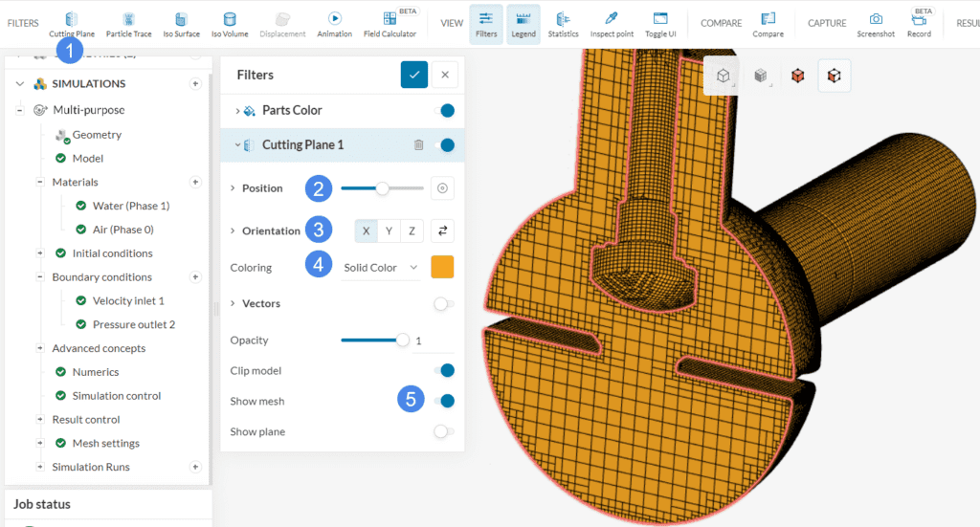The height and width of the screenshot is (527, 980).
Task: Click the Iso Surface filter icon
Action: (x=181, y=24)
